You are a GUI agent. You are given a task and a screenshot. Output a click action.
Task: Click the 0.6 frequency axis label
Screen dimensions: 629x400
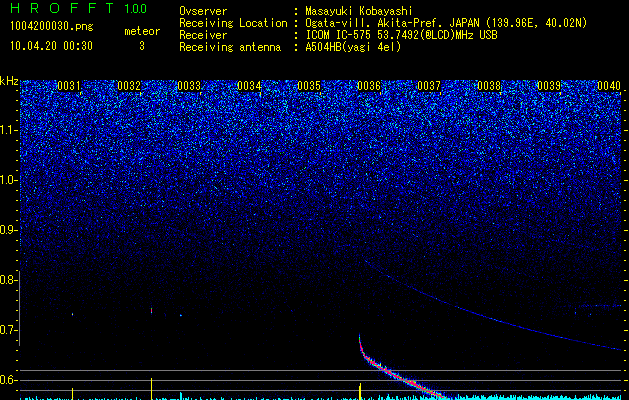tap(8, 380)
